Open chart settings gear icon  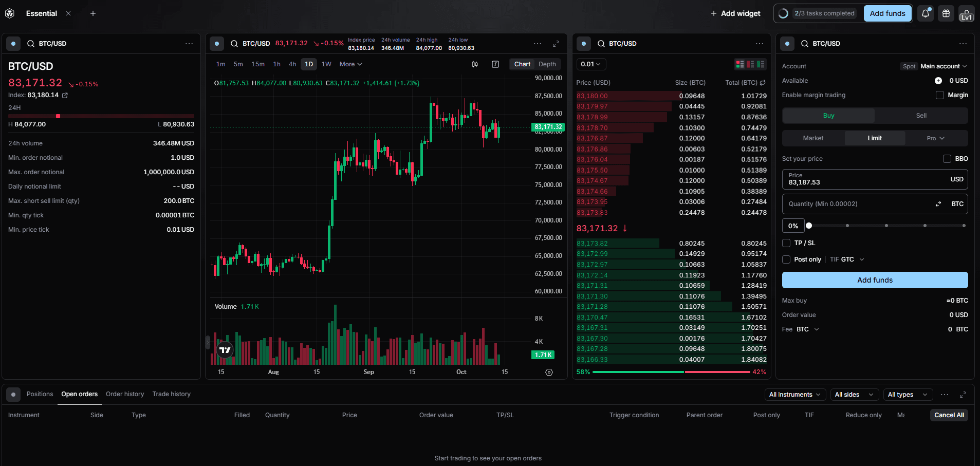click(549, 372)
